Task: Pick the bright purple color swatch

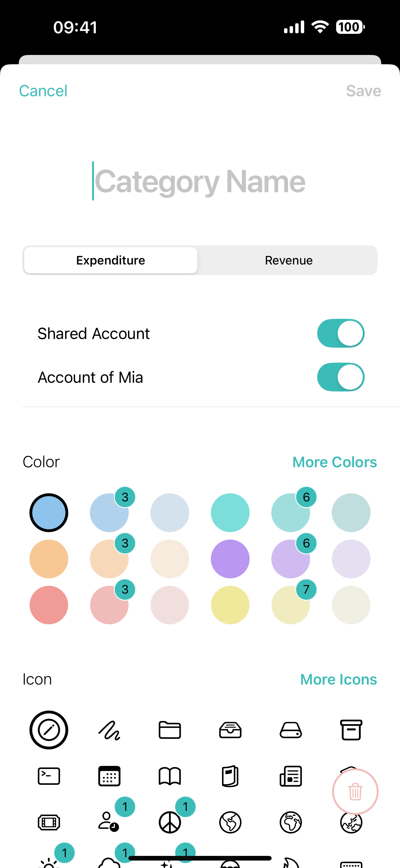Action: click(230, 559)
